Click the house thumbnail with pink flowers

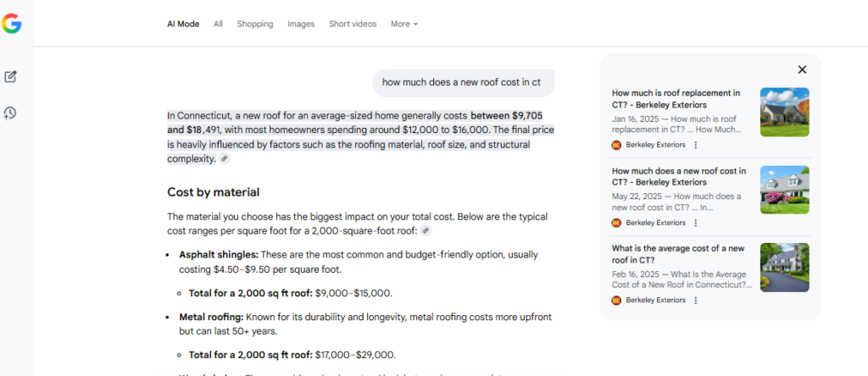784,190
